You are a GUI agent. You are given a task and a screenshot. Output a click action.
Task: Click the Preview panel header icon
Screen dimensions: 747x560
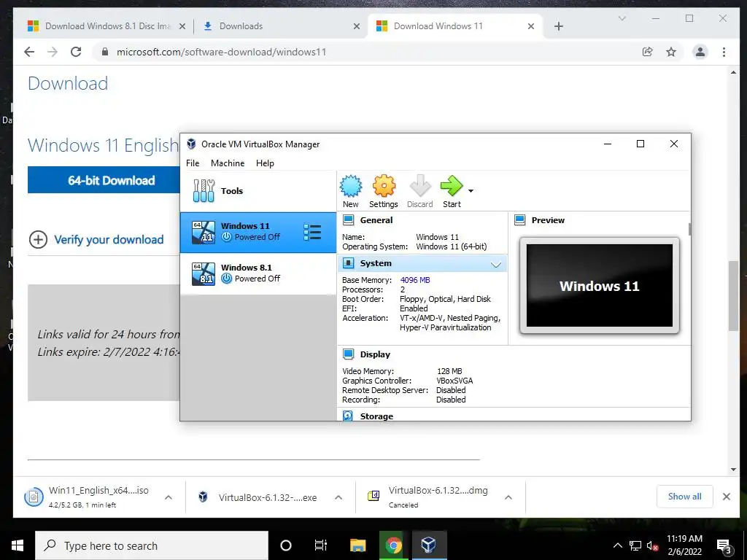click(519, 220)
